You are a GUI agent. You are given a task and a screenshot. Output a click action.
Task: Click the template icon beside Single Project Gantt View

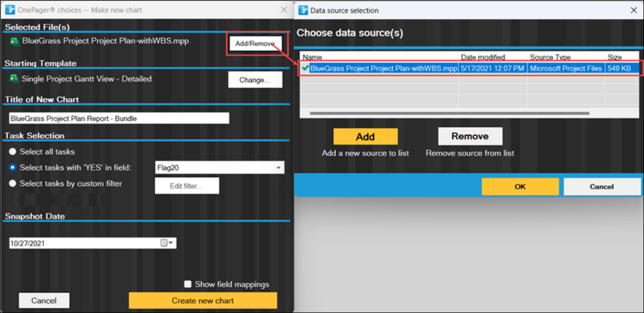click(14, 79)
